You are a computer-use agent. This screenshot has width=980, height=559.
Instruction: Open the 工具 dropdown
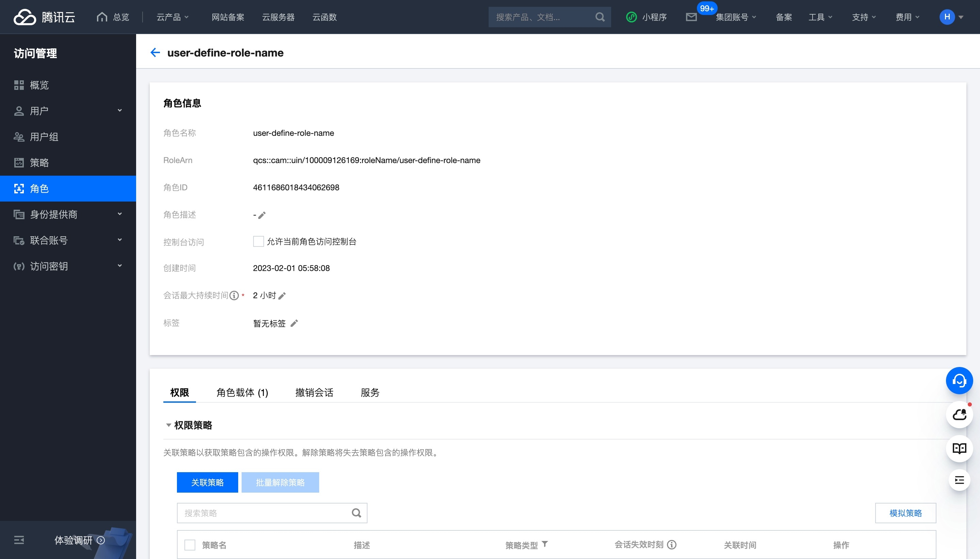click(x=820, y=17)
